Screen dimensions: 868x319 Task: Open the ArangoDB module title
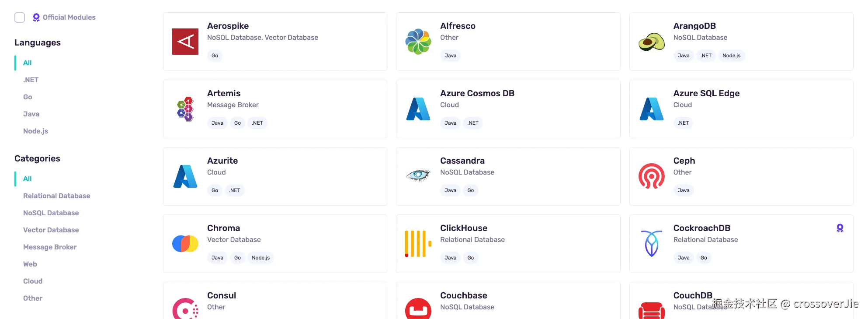tap(694, 26)
